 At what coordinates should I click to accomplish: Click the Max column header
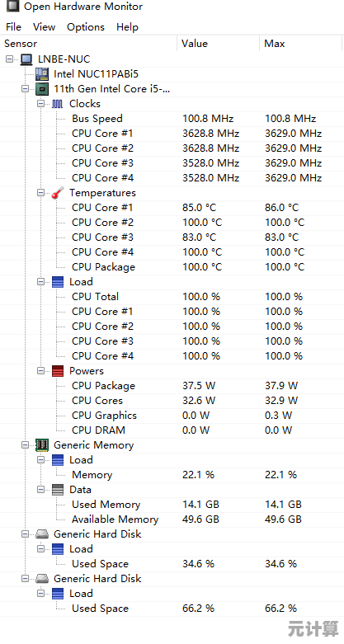click(300, 44)
